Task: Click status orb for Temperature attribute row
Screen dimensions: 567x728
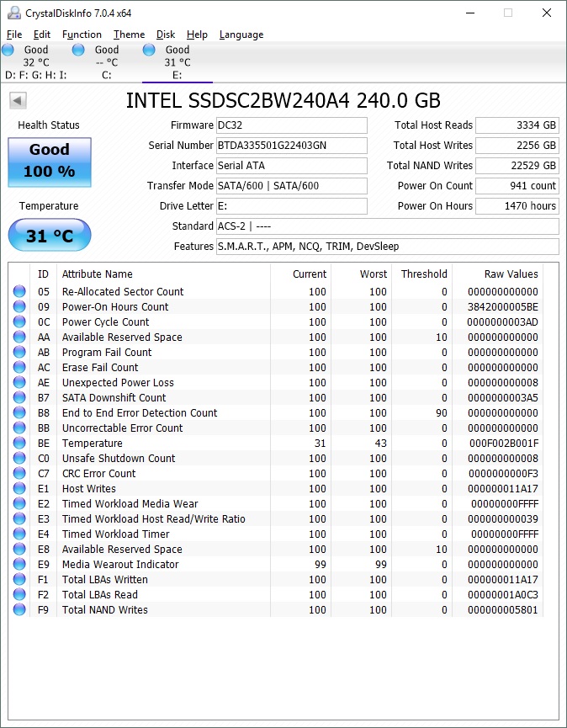Action: (x=19, y=444)
